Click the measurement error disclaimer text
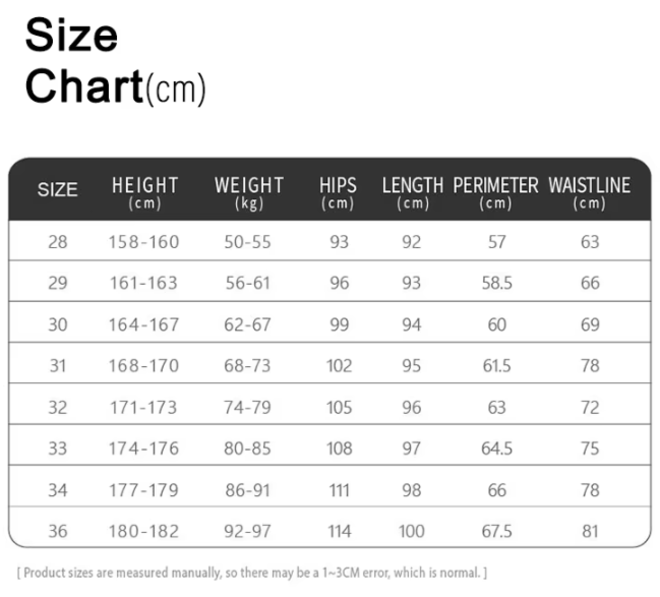Image resolution: width=660 pixels, height=597 pixels. pyautogui.click(x=252, y=573)
